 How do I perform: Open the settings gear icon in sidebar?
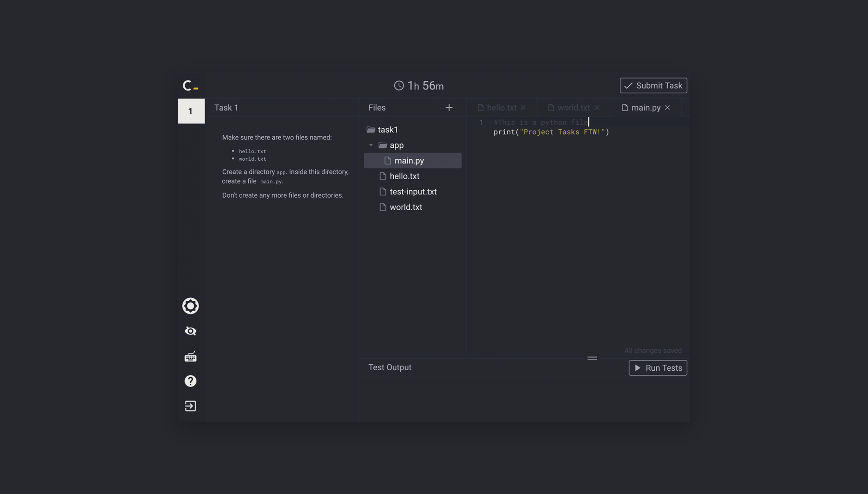tap(190, 306)
